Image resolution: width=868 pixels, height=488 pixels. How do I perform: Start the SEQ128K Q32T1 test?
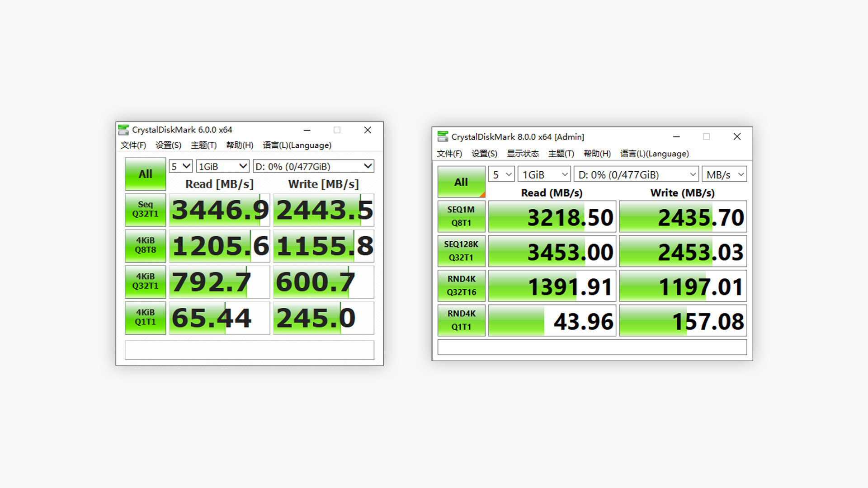[x=461, y=251]
